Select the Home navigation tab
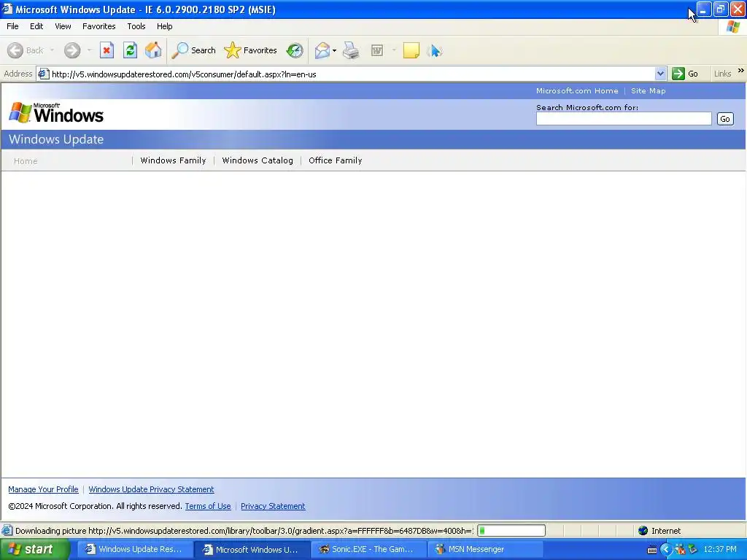Screen dimensions: 747x560 [x=26, y=161]
